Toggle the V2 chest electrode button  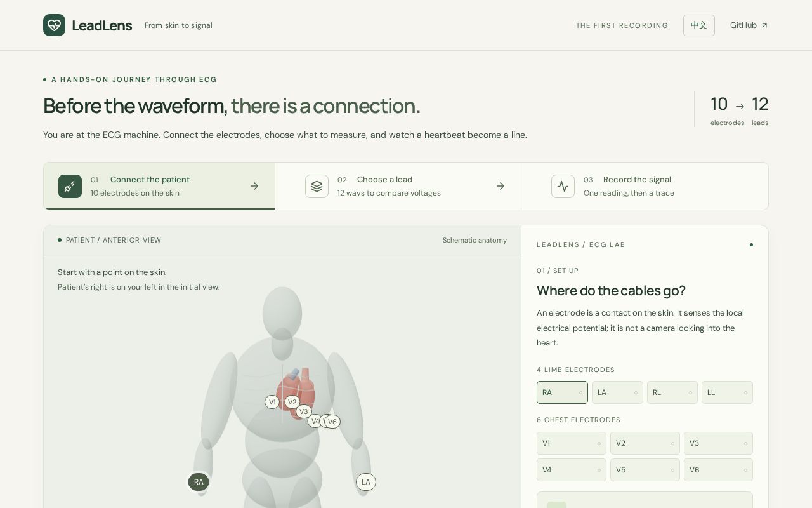coord(645,443)
